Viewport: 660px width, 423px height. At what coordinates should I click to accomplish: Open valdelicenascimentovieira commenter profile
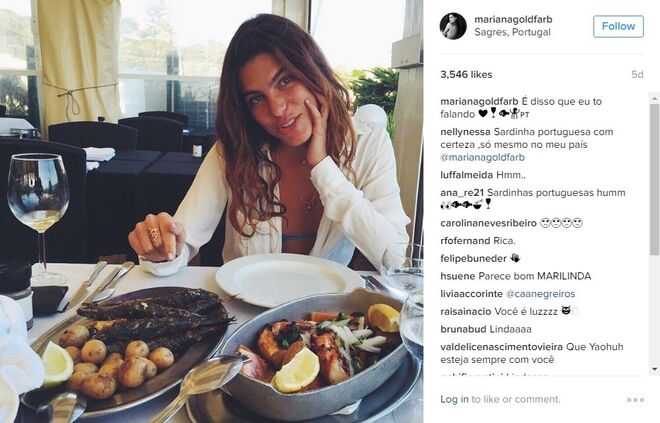[x=501, y=347]
